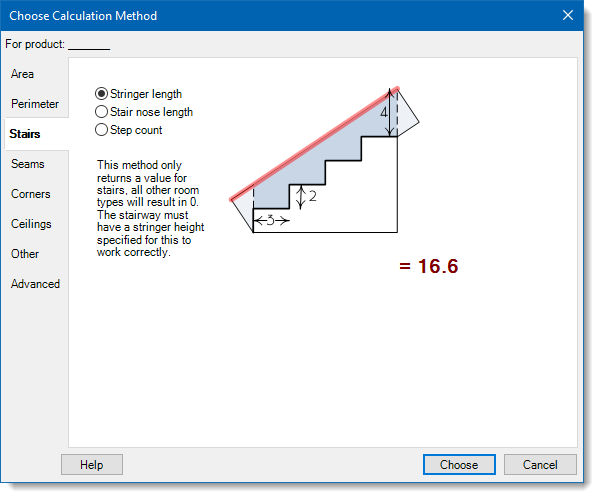
Task: Go to the Seams tab
Action: point(28,164)
